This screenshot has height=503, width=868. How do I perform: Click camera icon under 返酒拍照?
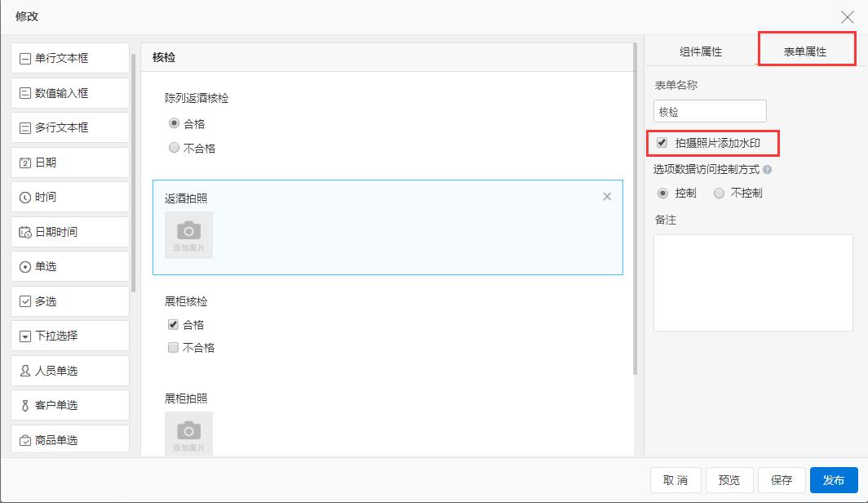pyautogui.click(x=188, y=231)
